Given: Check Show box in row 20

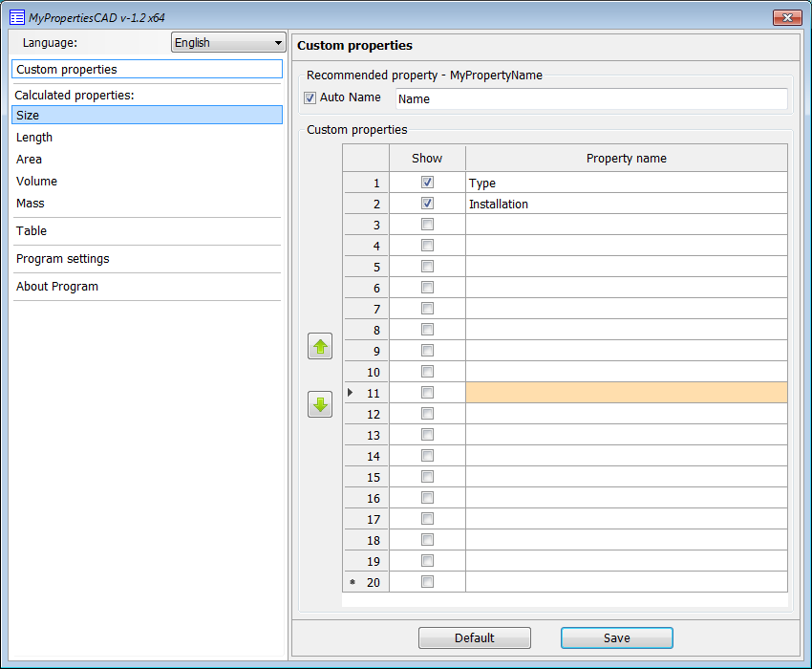Looking at the screenshot, I should click(x=427, y=581).
